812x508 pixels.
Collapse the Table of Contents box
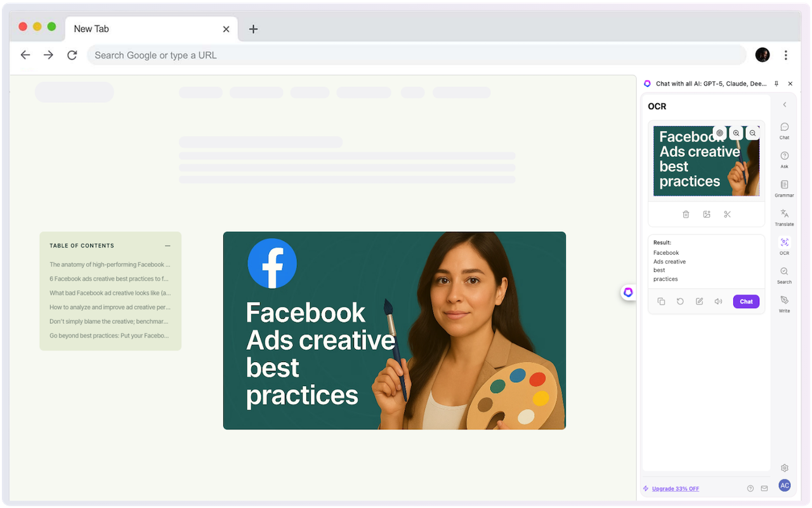pos(167,246)
